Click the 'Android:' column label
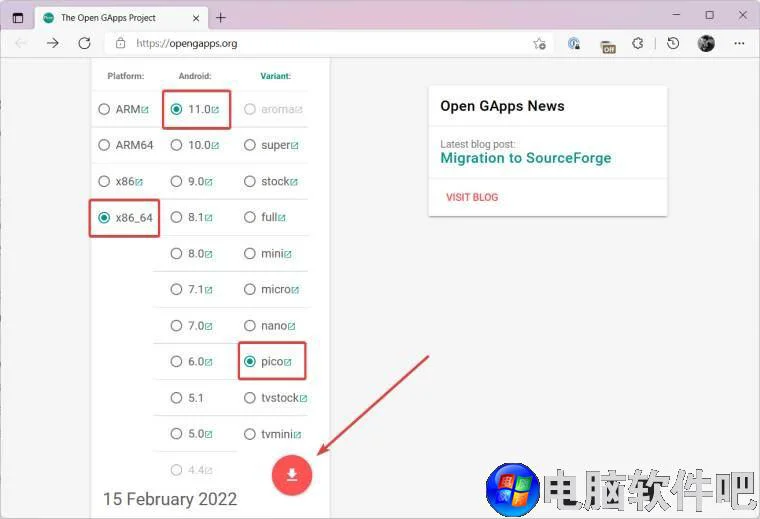The image size is (760, 519). (x=195, y=76)
